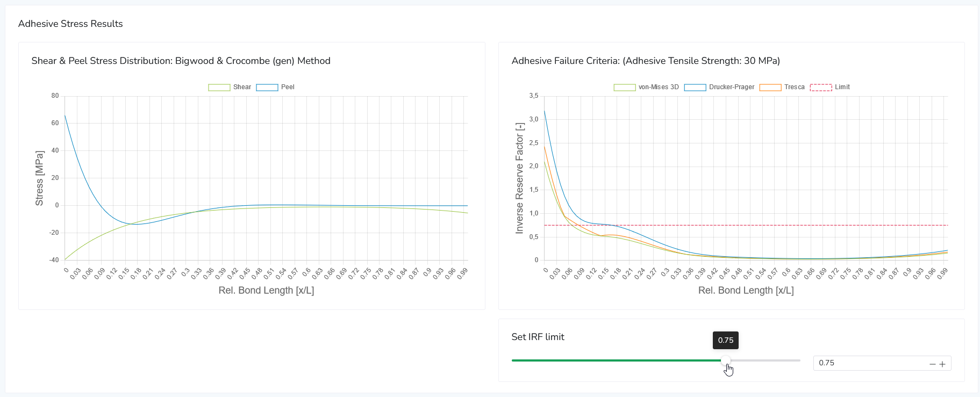Toggle the Shear legend item

coord(230,87)
